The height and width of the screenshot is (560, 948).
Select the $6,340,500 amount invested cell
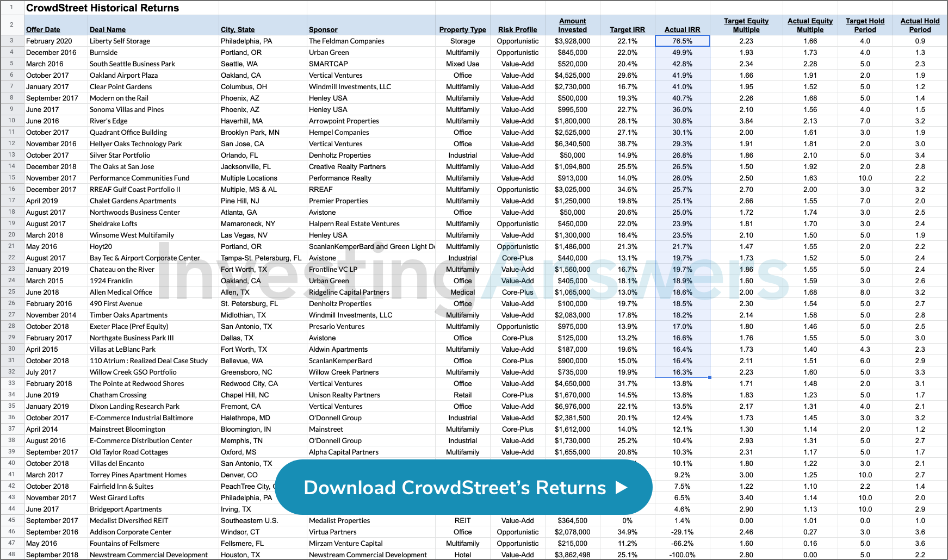[x=573, y=144]
